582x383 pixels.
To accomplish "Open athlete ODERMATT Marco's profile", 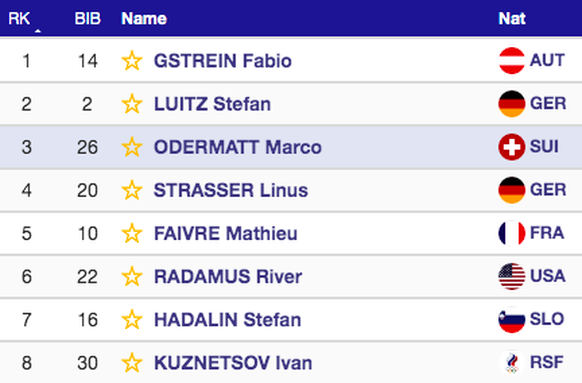I will tap(238, 147).
